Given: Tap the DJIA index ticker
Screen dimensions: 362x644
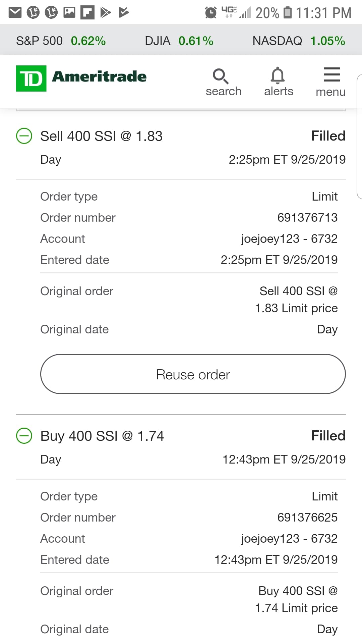Looking at the screenshot, I should 179,41.
